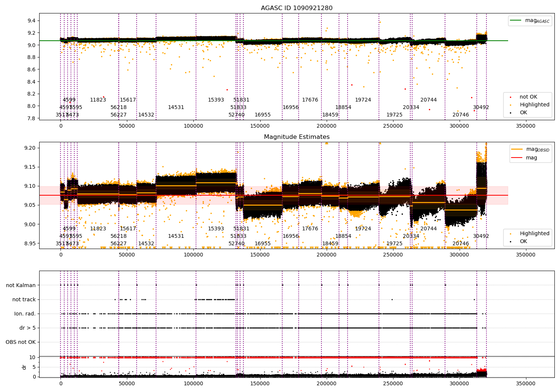Click the 9.20 y-axis tick in middle plot
This screenshot has width=560, height=392.
[31, 148]
